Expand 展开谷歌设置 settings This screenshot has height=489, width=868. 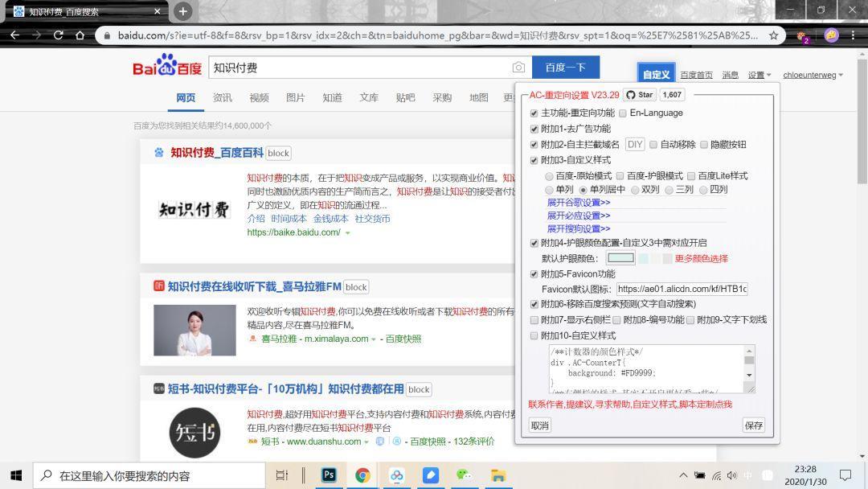pos(579,203)
